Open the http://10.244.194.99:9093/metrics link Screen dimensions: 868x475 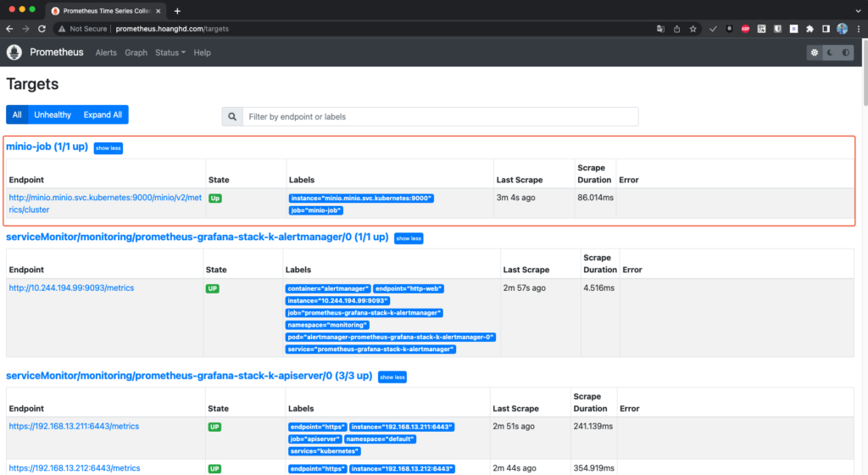71,288
